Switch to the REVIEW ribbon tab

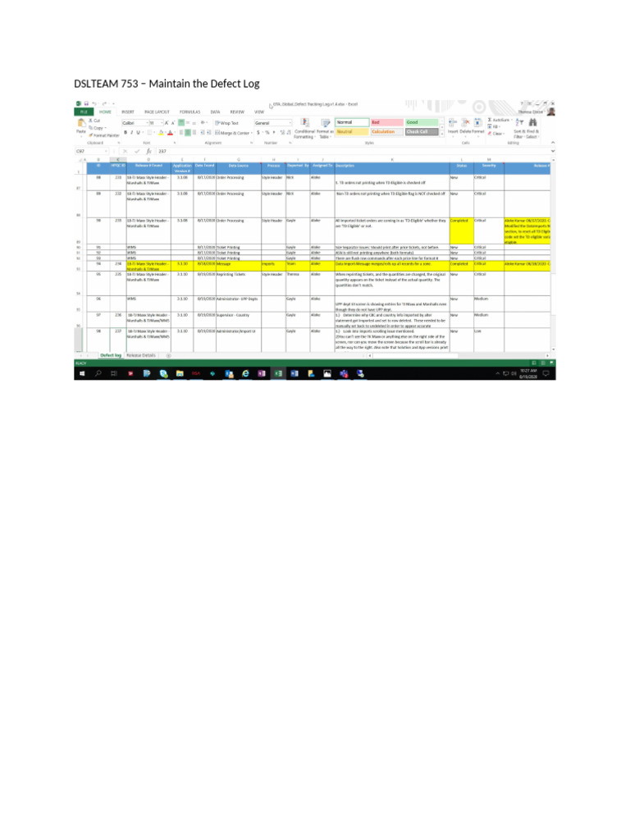click(237, 112)
